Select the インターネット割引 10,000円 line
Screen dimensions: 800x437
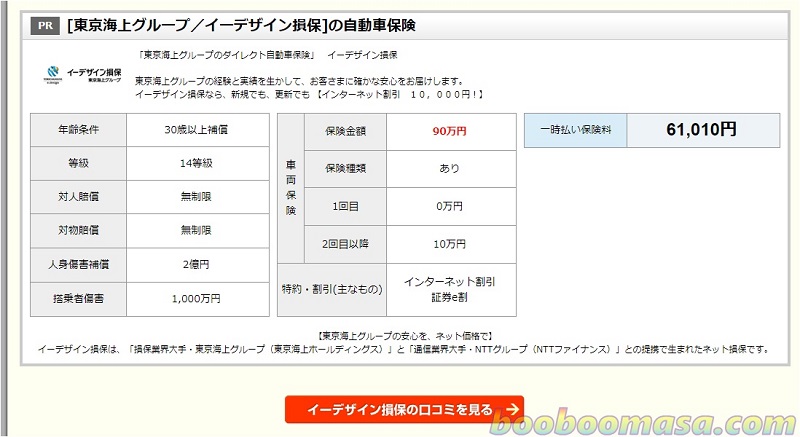click(309, 94)
